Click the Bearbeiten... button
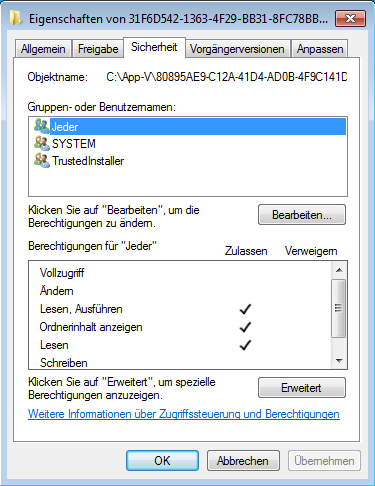The image size is (375, 486). click(302, 215)
